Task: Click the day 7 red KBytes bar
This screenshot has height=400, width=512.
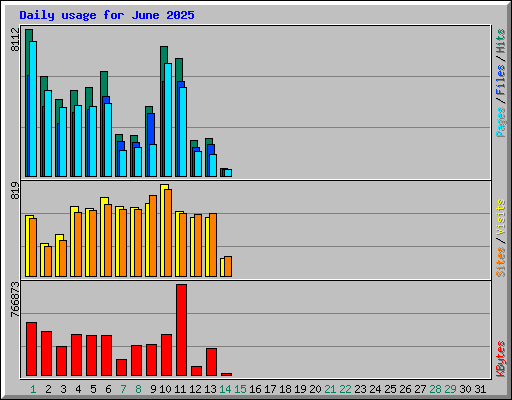Action: [121, 368]
